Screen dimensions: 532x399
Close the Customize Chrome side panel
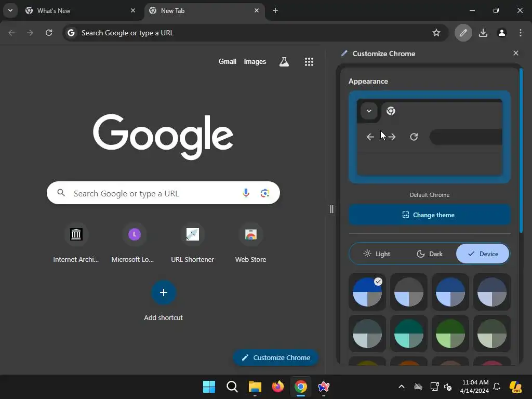point(516,54)
